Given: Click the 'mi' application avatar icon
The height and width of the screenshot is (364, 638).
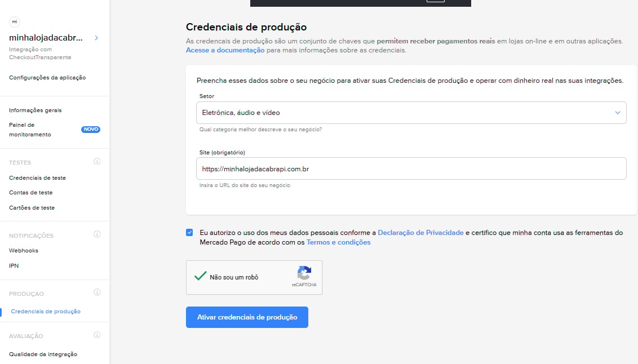Looking at the screenshot, I should tap(14, 21).
